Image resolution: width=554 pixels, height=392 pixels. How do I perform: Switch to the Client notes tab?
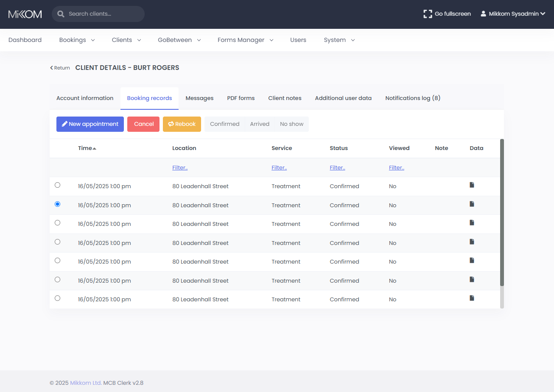click(x=285, y=98)
